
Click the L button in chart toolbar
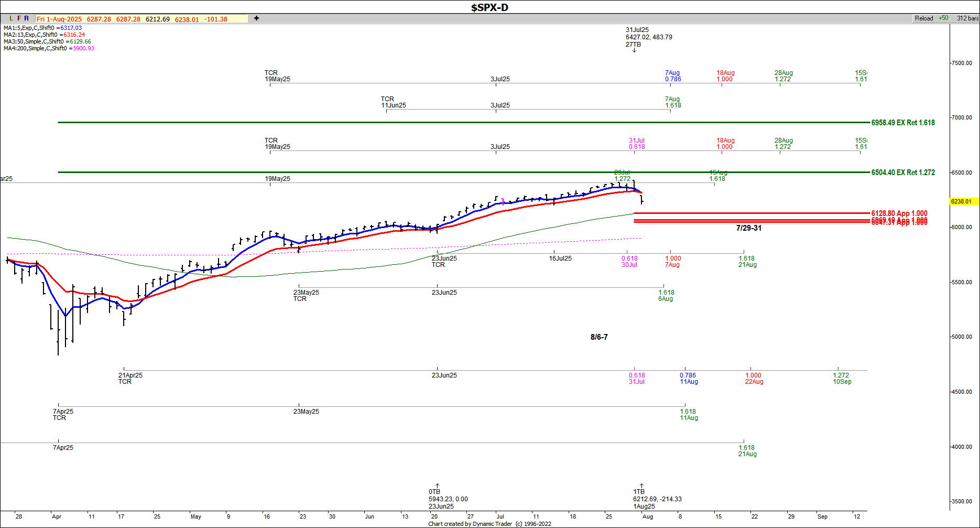pos(12,18)
